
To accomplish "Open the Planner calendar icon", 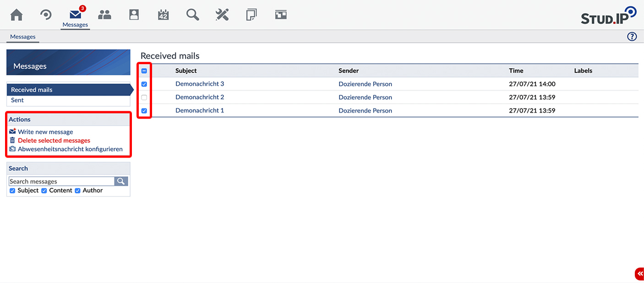I will [163, 15].
